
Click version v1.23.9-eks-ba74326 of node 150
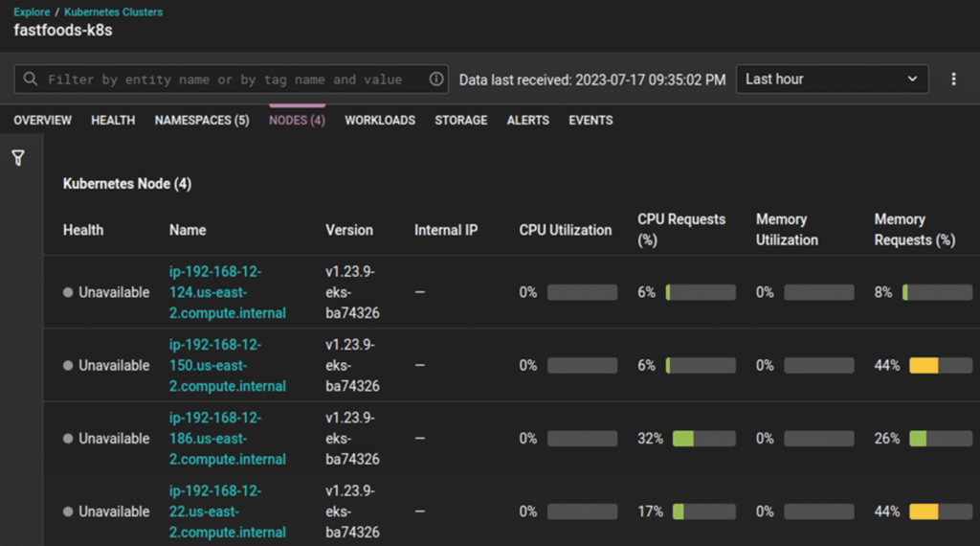point(352,365)
